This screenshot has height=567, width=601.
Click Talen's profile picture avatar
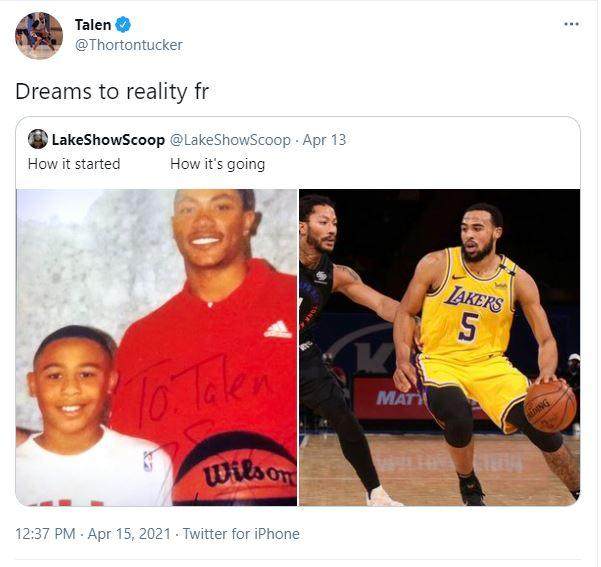(x=39, y=35)
